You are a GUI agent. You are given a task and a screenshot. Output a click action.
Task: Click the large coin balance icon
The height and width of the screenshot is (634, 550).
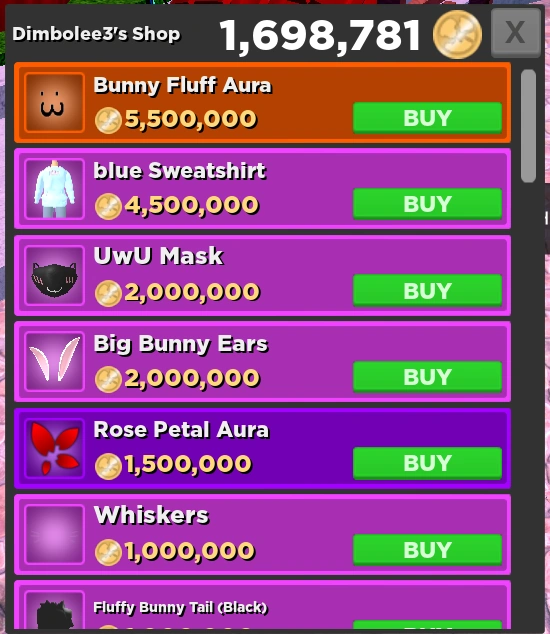(457, 34)
